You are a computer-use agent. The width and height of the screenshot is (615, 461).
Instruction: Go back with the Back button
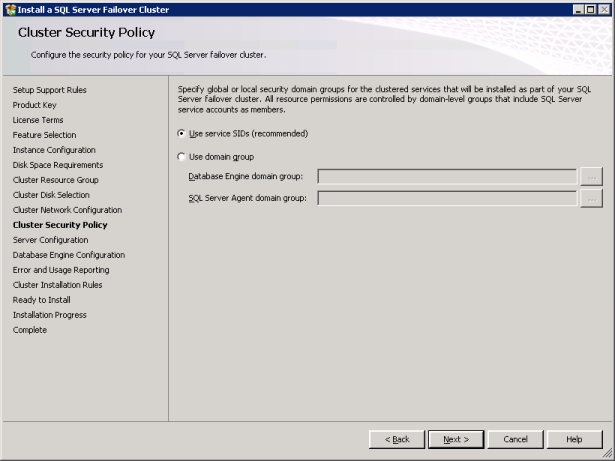pos(397,439)
